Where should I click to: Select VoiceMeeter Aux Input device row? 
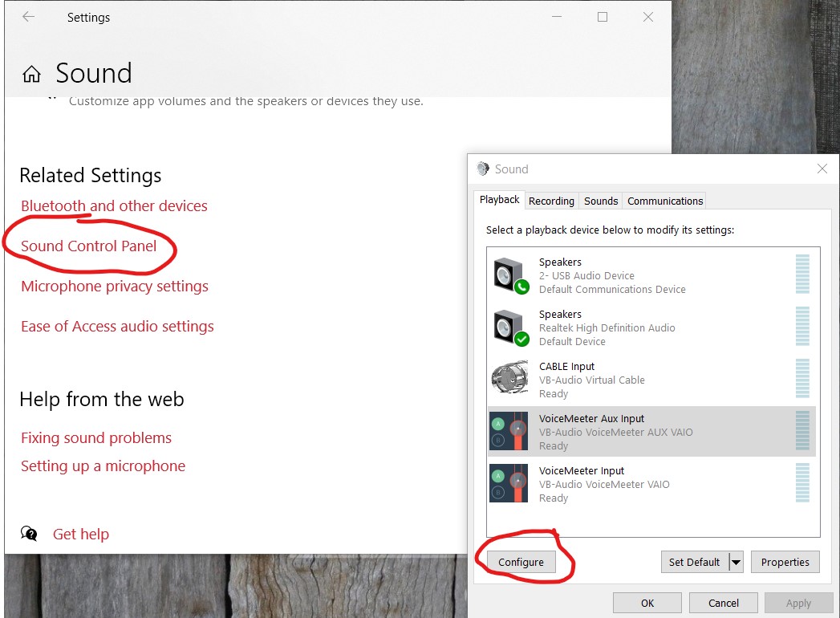tap(652, 432)
